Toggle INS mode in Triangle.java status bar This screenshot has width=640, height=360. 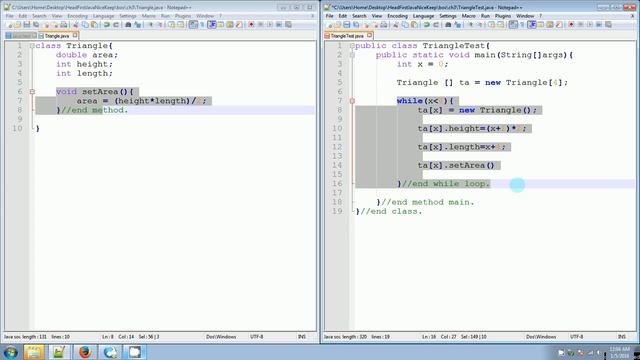(x=302, y=337)
